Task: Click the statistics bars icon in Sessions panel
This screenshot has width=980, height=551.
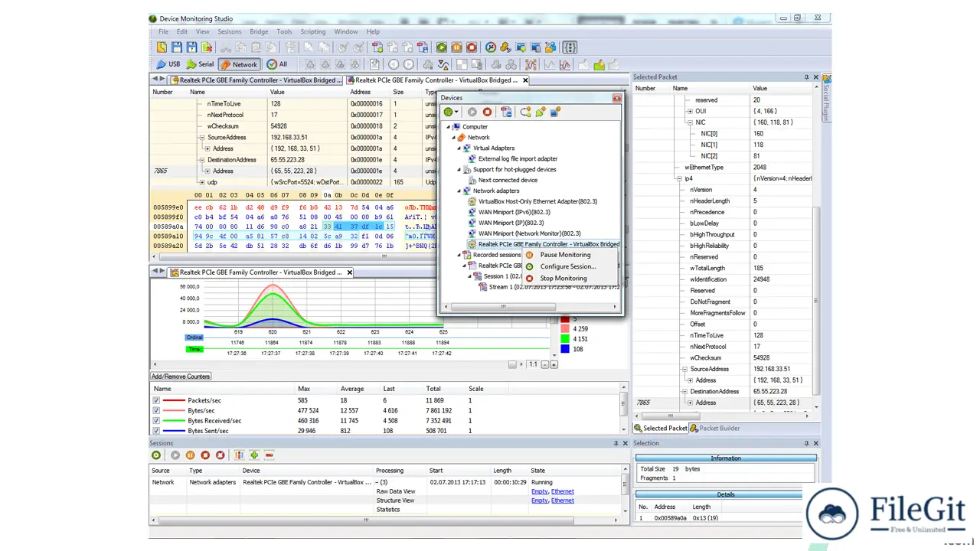Action: coord(239,455)
